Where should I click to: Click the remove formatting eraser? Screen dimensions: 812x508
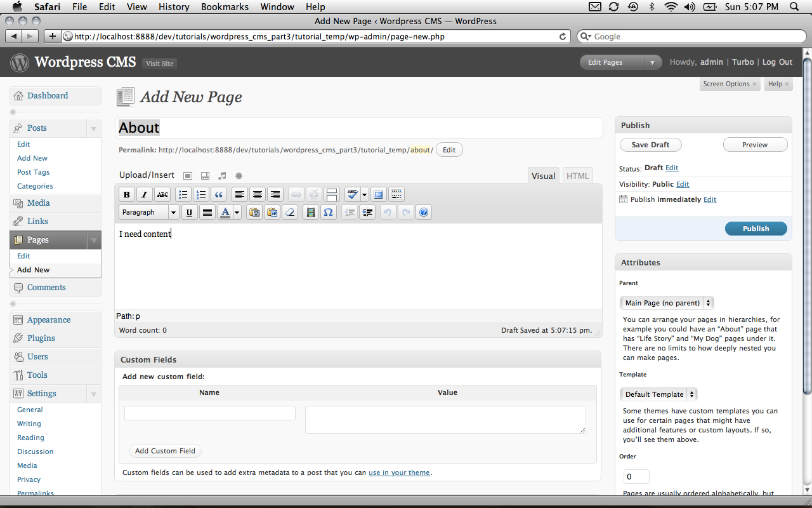click(x=290, y=212)
